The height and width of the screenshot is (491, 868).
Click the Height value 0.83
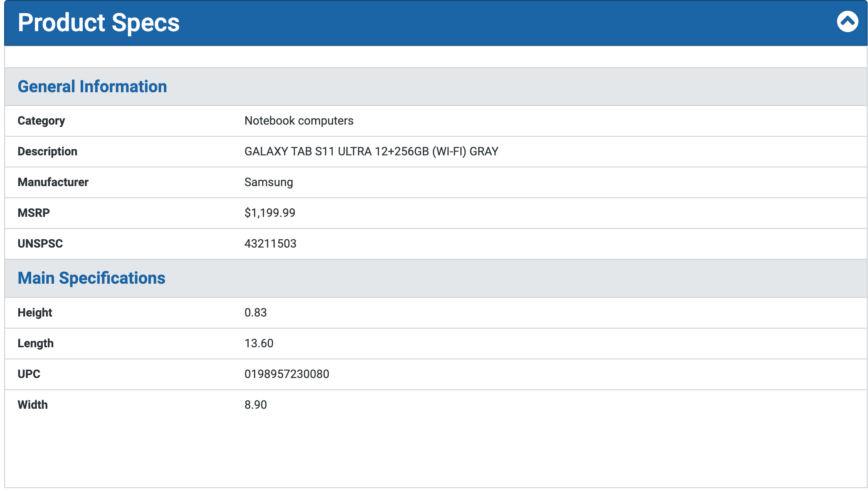(255, 313)
